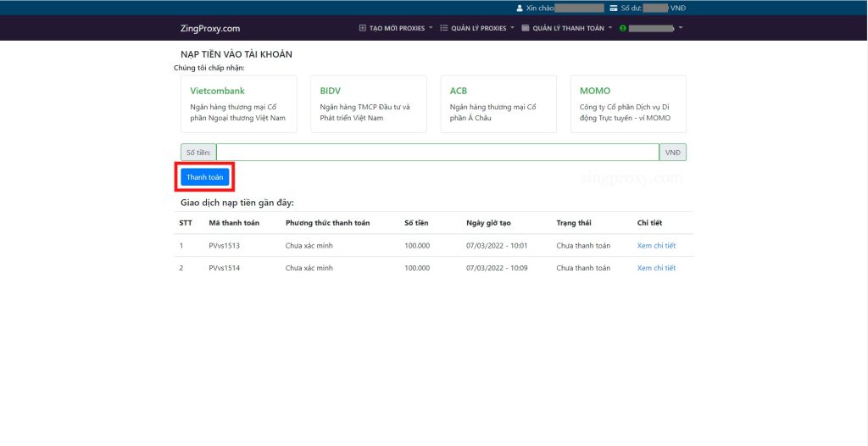Click the Trạng thái column header
This screenshot has width=868, height=446.
pos(574,223)
